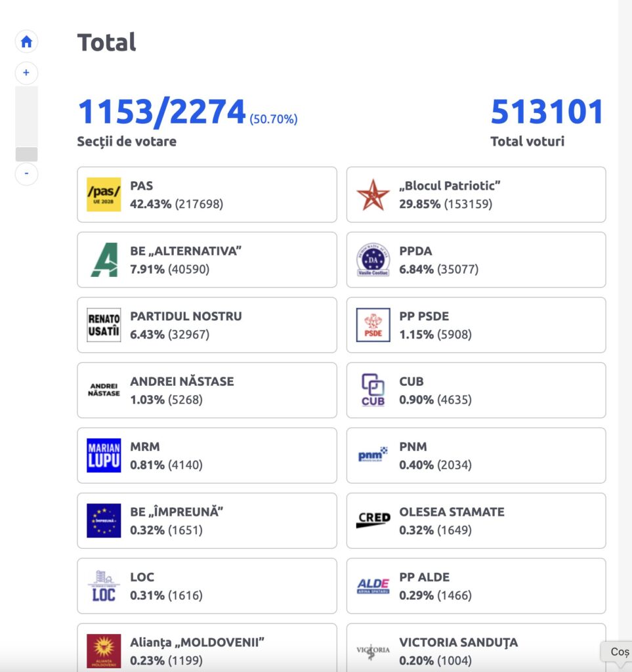The height and width of the screenshot is (672, 632).
Task: Select the PP ALDE party name
Action: pyautogui.click(x=425, y=577)
